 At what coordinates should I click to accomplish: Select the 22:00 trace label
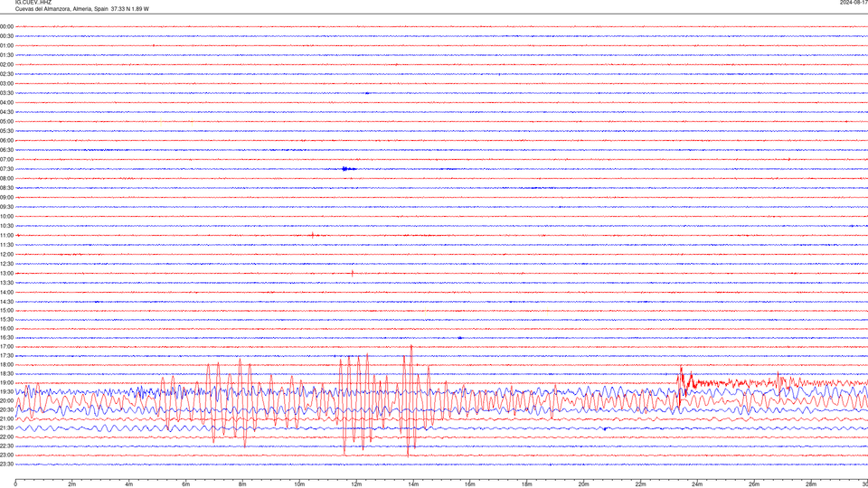pos(6,437)
